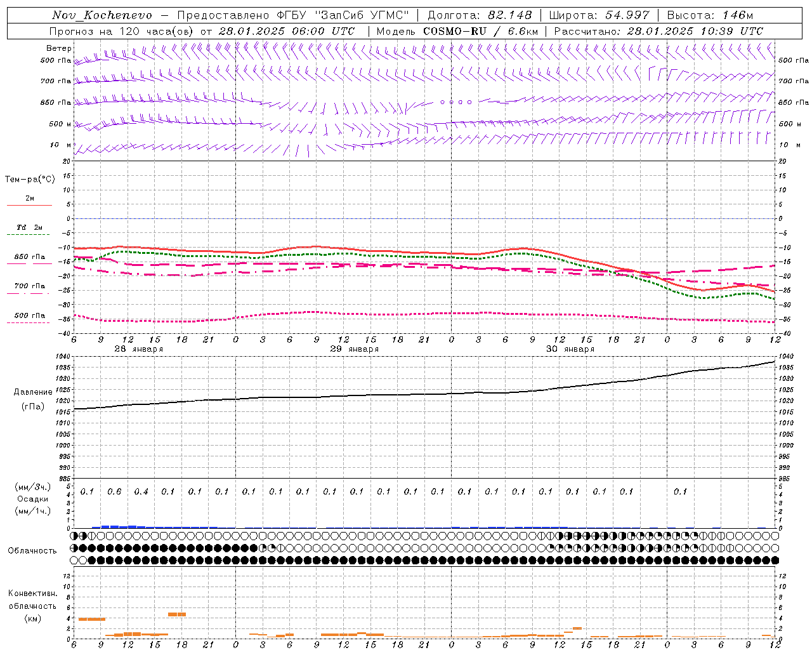Click the 850 гПа temperature legend entry
This screenshot has width=812, height=650.
coord(30,257)
